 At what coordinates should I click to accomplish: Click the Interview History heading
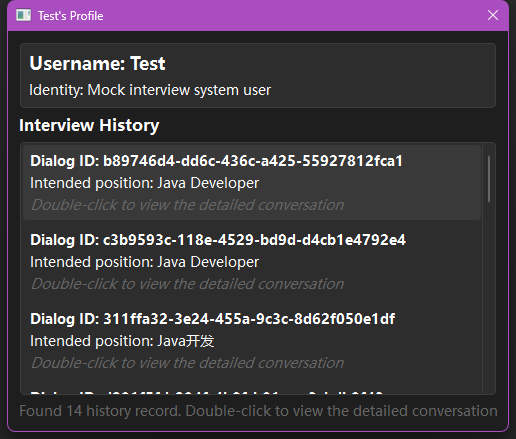(x=89, y=125)
